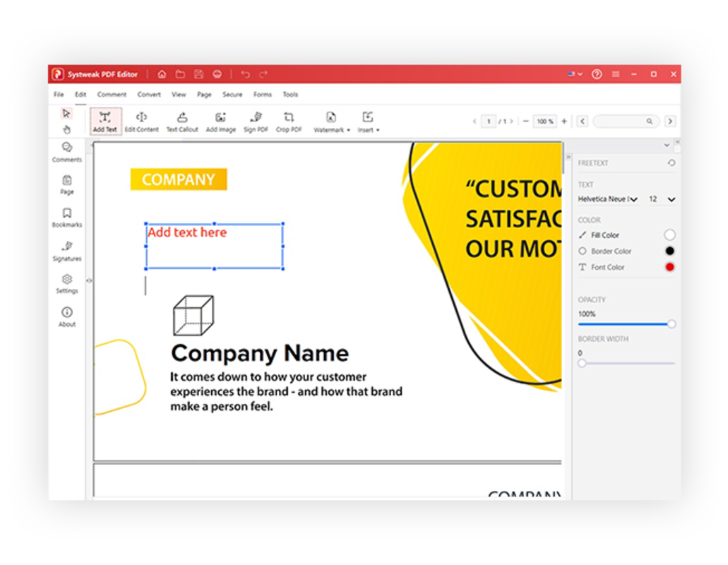Screen dimensions: 728x565
Task: Open the File menu
Action: pos(59,94)
